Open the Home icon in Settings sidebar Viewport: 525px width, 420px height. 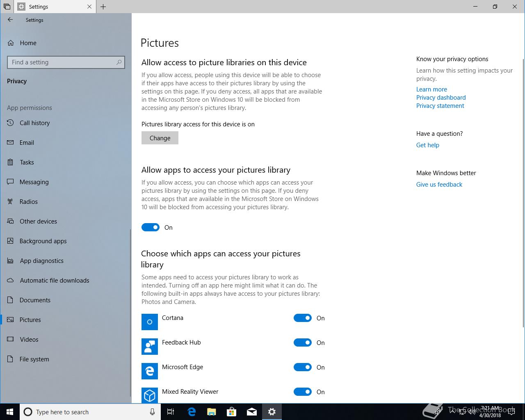pyautogui.click(x=11, y=43)
